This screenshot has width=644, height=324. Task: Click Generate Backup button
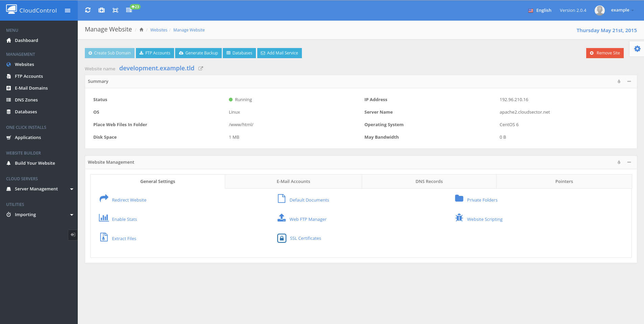198,53
